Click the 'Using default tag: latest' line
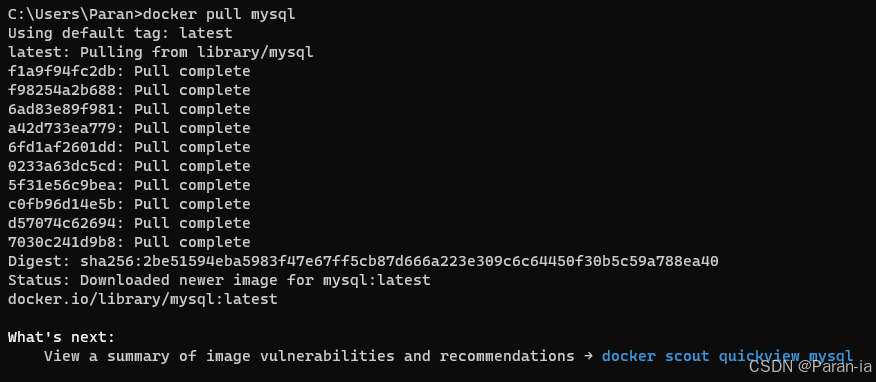The image size is (876, 382). tap(120, 34)
